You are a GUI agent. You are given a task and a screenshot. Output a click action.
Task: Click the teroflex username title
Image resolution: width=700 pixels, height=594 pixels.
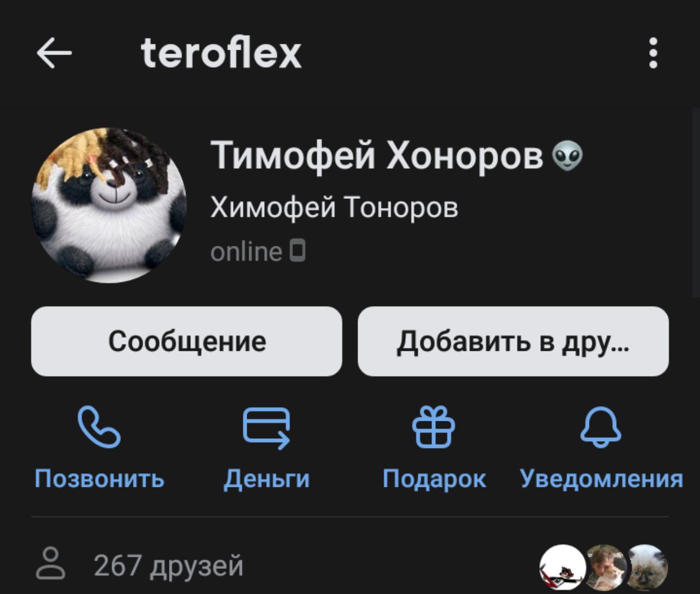tap(221, 53)
